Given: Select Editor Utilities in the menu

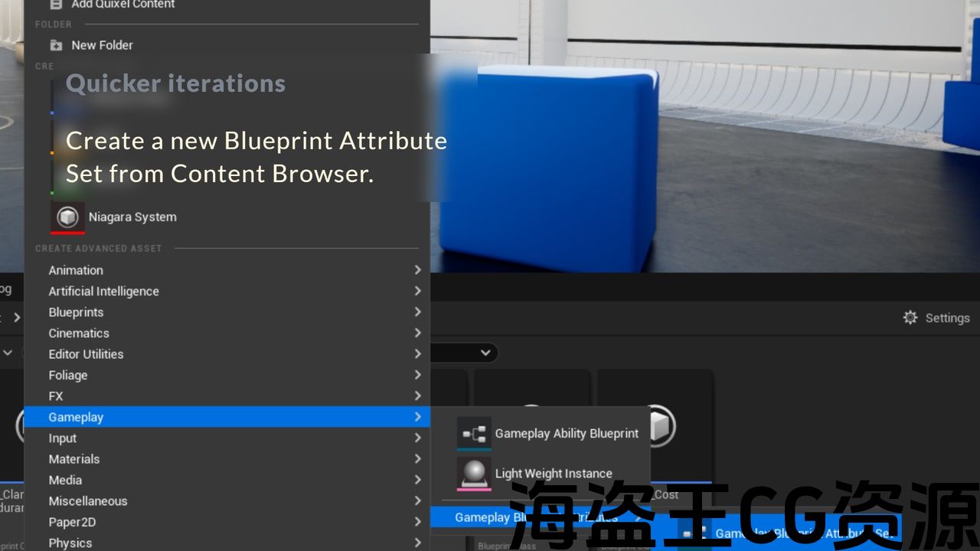Looking at the screenshot, I should pos(86,354).
